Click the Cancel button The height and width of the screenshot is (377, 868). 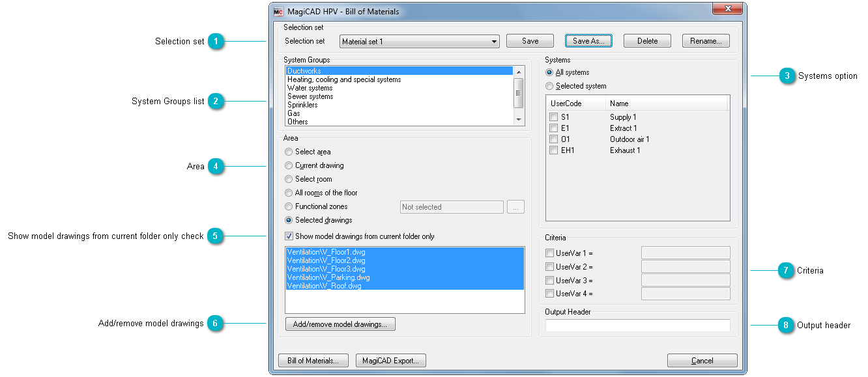[702, 361]
